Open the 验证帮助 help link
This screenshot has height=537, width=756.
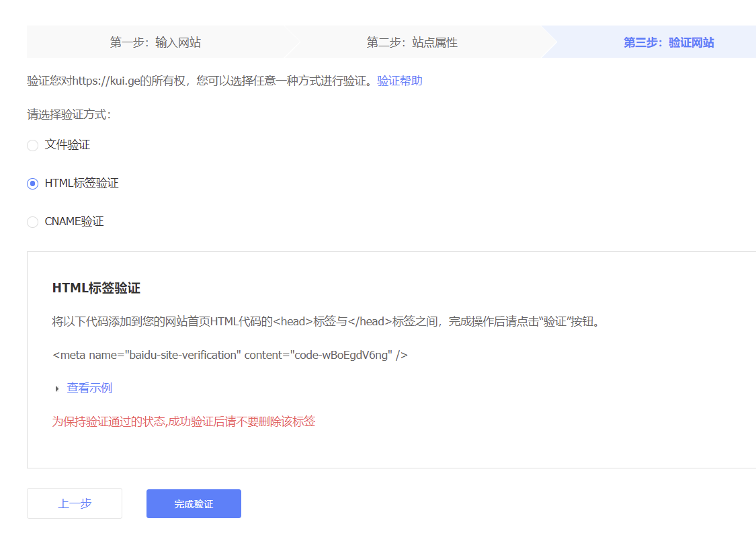point(399,80)
